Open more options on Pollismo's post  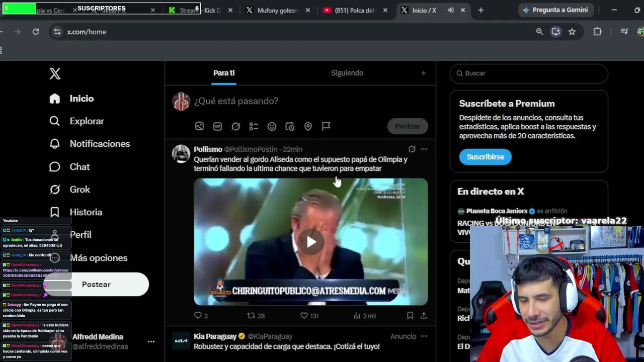424,149
